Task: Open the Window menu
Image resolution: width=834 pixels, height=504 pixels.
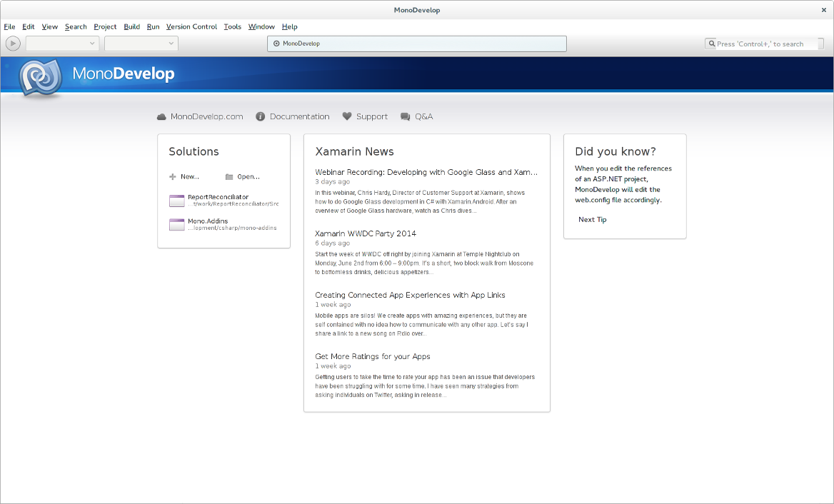Action: (x=261, y=26)
